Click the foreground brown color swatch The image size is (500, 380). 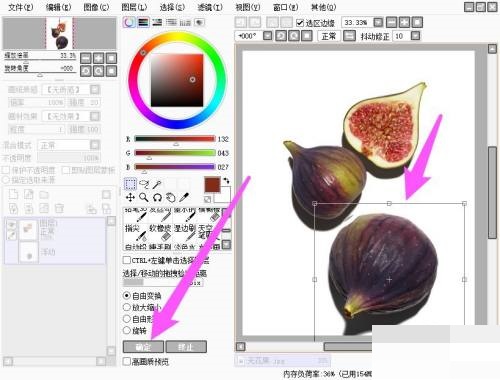tap(212, 185)
